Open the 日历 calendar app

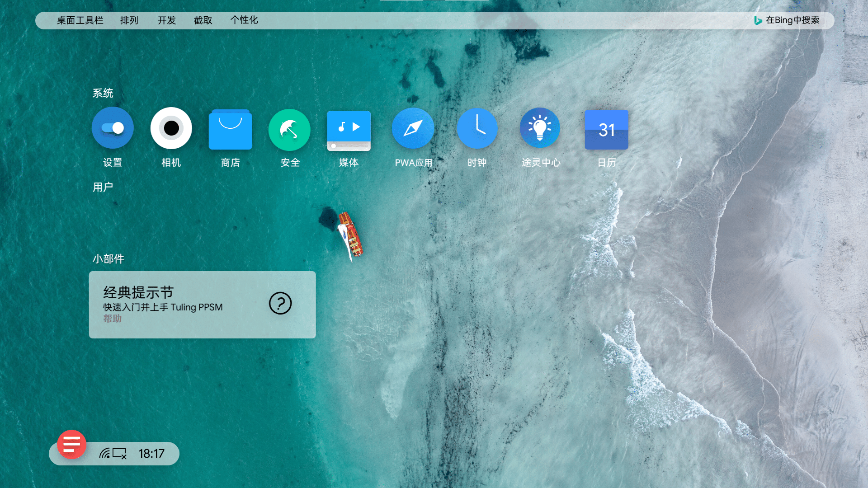(x=607, y=130)
